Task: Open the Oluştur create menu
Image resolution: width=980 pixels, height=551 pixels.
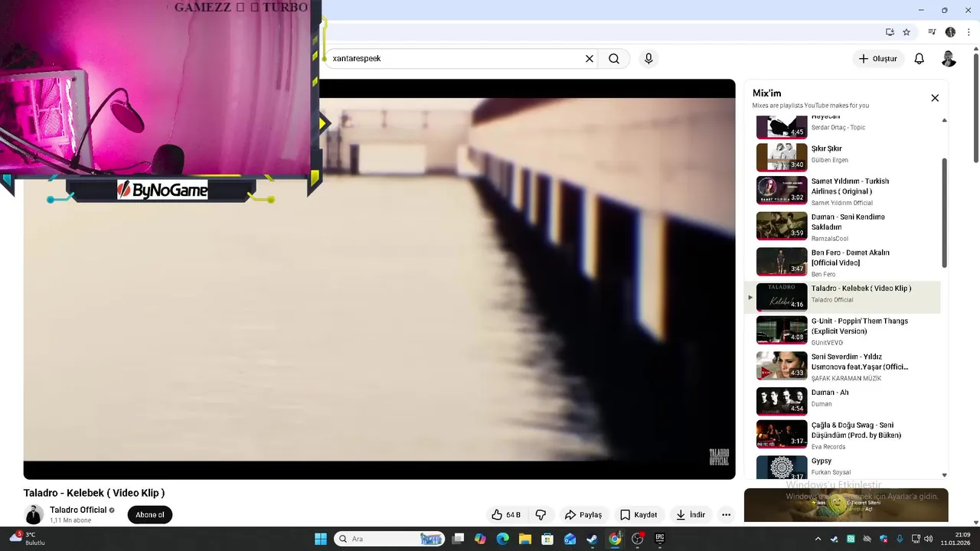Action: [877, 59]
